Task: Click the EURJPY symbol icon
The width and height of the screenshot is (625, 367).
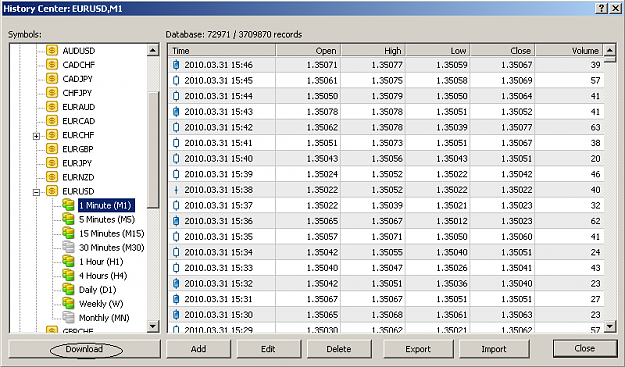Action: point(52,163)
